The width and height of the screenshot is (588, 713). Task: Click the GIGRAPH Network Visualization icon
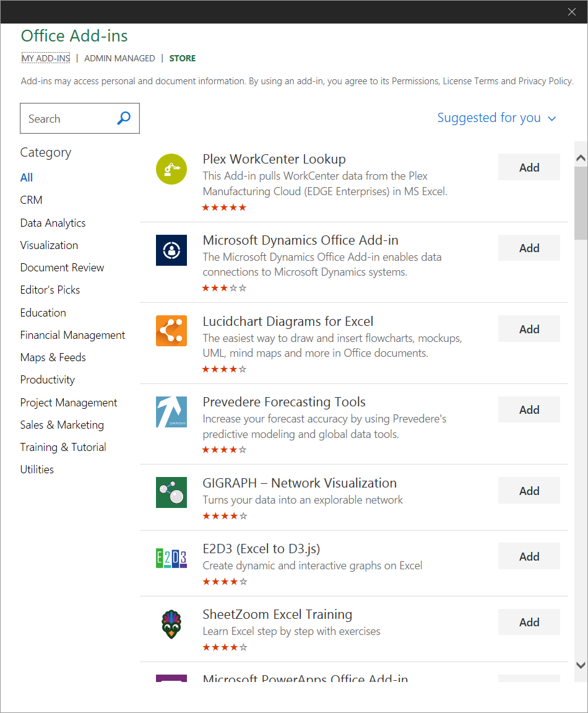coord(171,492)
